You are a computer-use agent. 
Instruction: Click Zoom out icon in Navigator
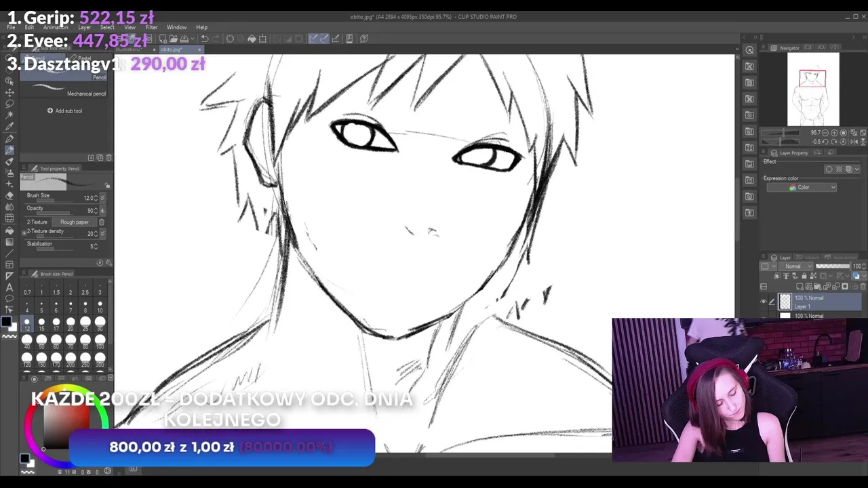(825, 133)
